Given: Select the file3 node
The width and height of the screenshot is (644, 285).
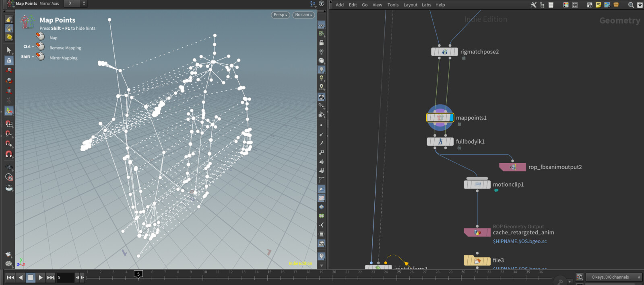Looking at the screenshot, I should (x=477, y=260).
